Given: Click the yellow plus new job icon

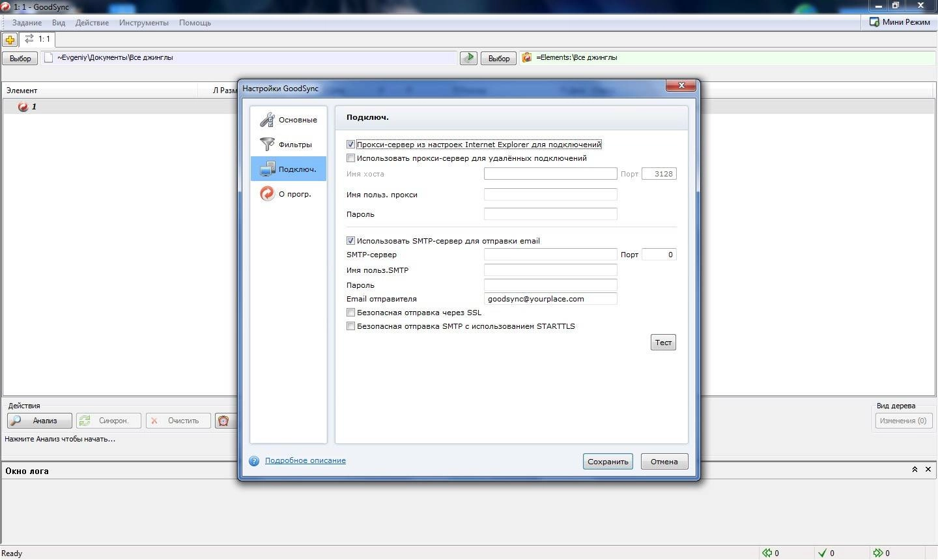Looking at the screenshot, I should pos(10,40).
